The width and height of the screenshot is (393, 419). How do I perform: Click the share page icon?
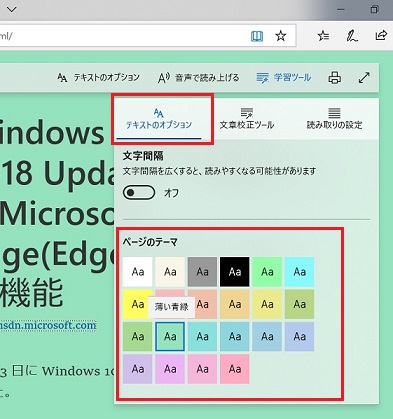pos(381,35)
